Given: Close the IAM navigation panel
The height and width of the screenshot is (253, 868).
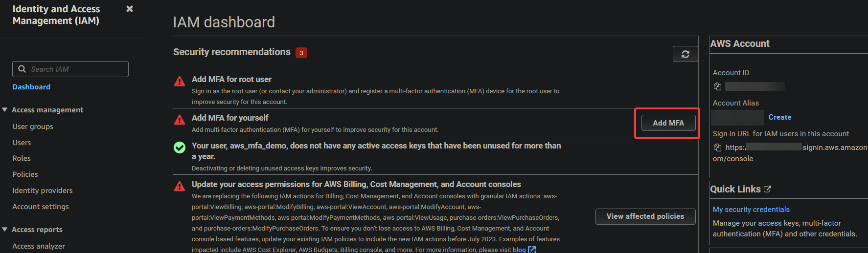Looking at the screenshot, I should [x=130, y=9].
